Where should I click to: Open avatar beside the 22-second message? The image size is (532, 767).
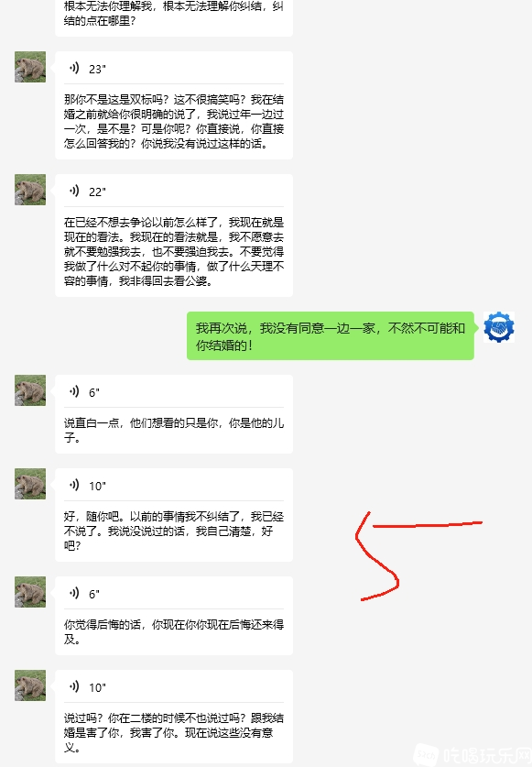[30, 190]
